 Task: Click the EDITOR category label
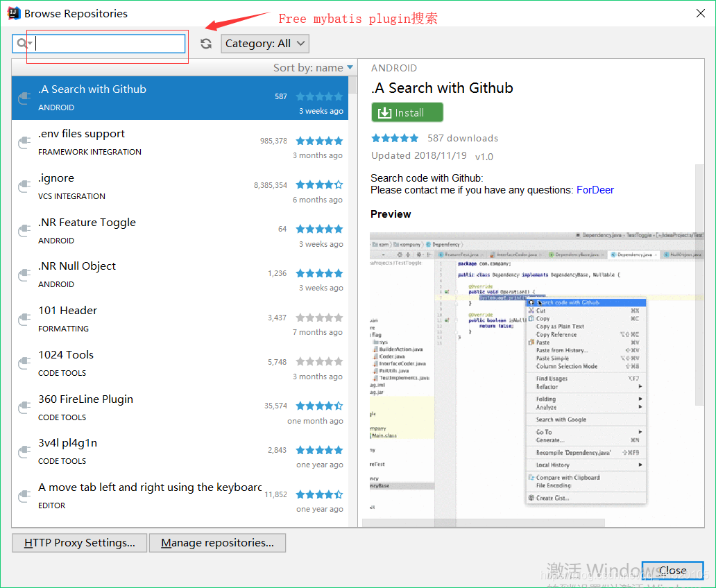click(x=51, y=505)
